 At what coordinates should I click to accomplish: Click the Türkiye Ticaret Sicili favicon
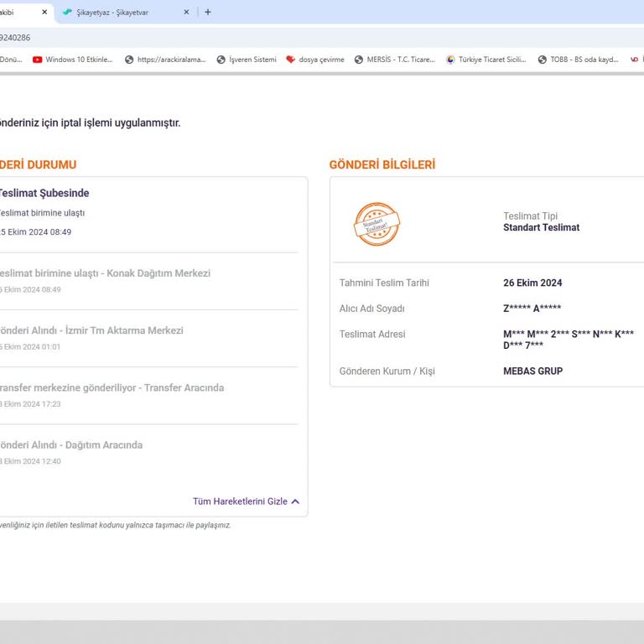click(450, 60)
